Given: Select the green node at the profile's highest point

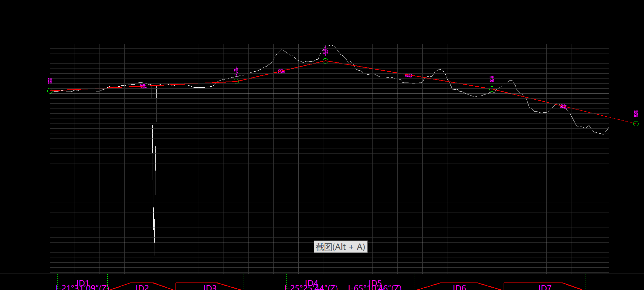Looking at the screenshot, I should click(x=325, y=61).
